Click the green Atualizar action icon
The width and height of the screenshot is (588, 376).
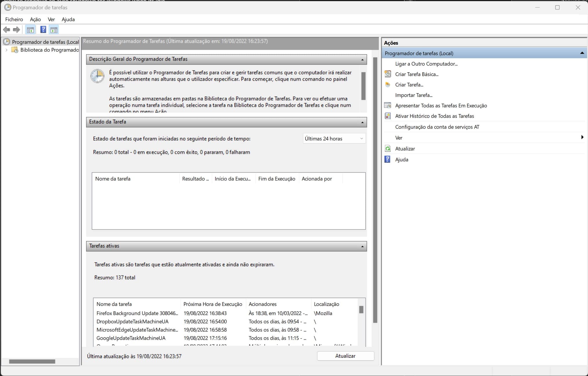pos(388,149)
